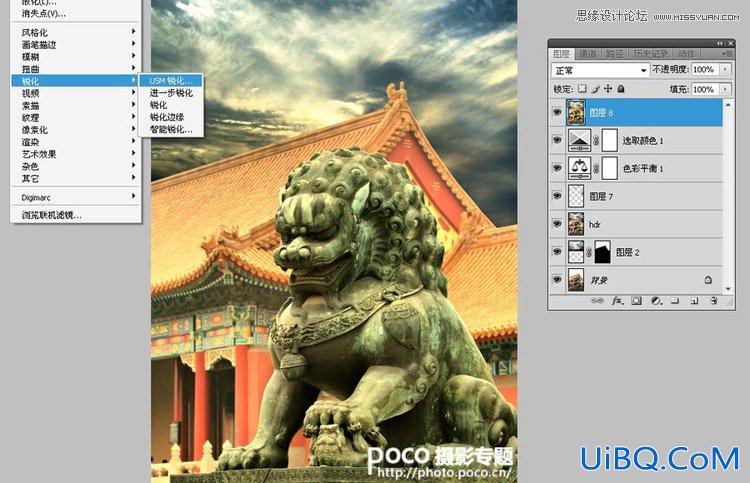Open the 模糊 filter submenu
This screenshot has width=750, height=483.
[x=76, y=56]
